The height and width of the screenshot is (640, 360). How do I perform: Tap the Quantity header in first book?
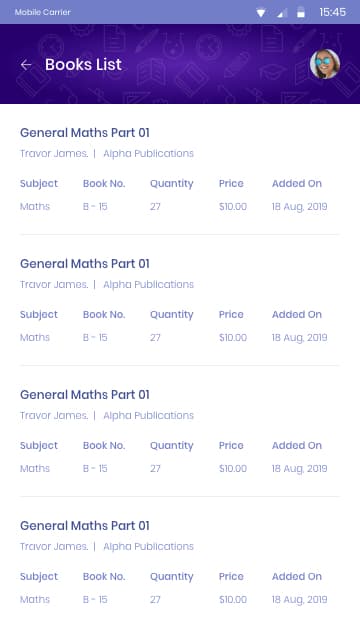(172, 184)
